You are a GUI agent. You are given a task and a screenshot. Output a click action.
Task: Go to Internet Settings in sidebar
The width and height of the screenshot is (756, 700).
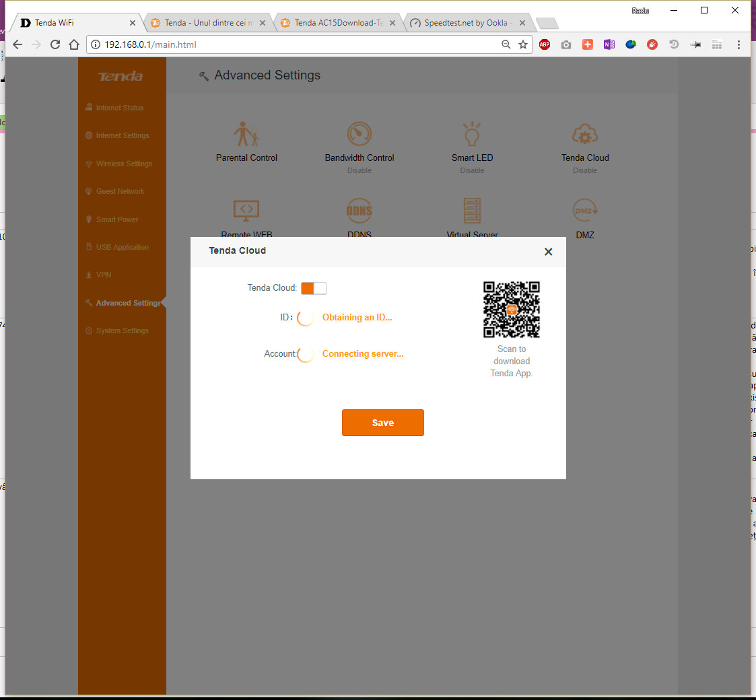[123, 135]
